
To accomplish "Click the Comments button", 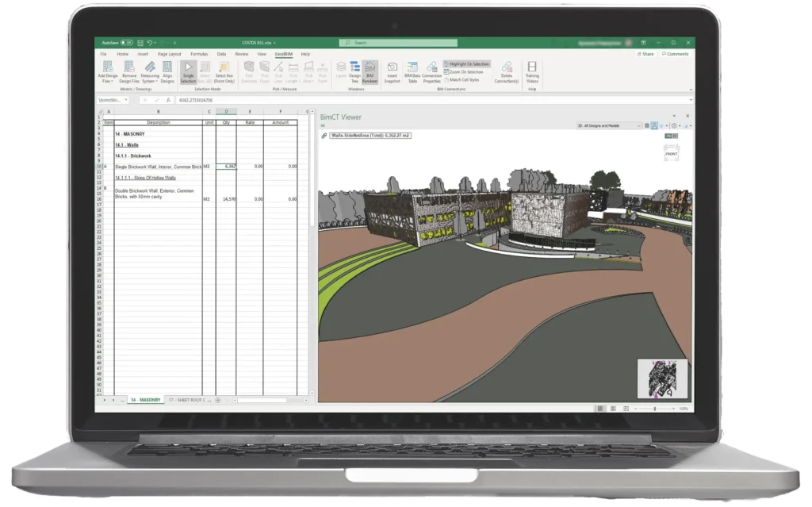I will (676, 54).
